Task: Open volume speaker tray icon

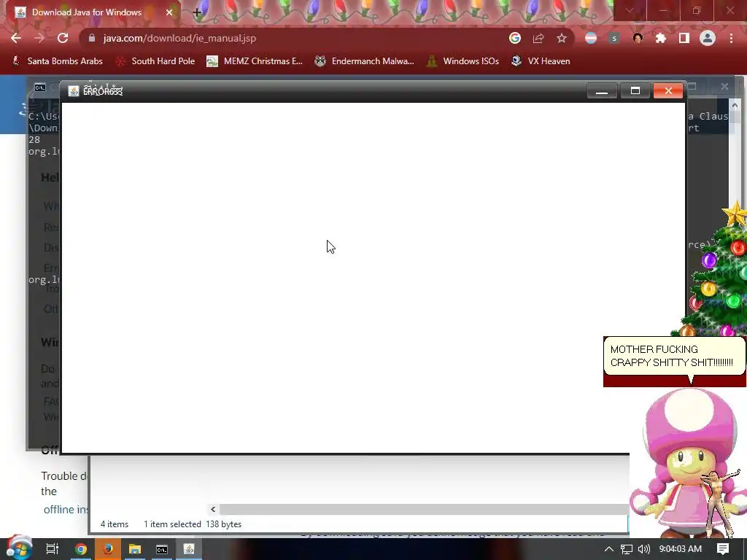Action: pos(643,549)
